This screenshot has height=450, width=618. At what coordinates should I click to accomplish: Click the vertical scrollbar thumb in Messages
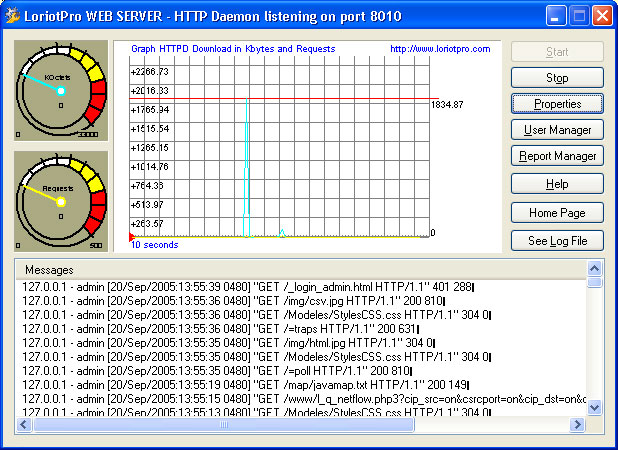(594, 282)
